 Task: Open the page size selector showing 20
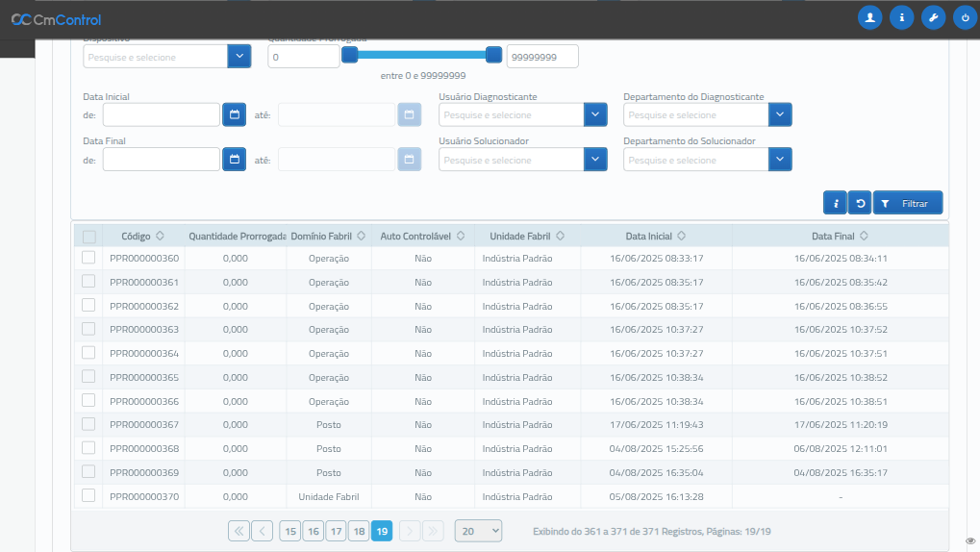pyautogui.click(x=478, y=531)
